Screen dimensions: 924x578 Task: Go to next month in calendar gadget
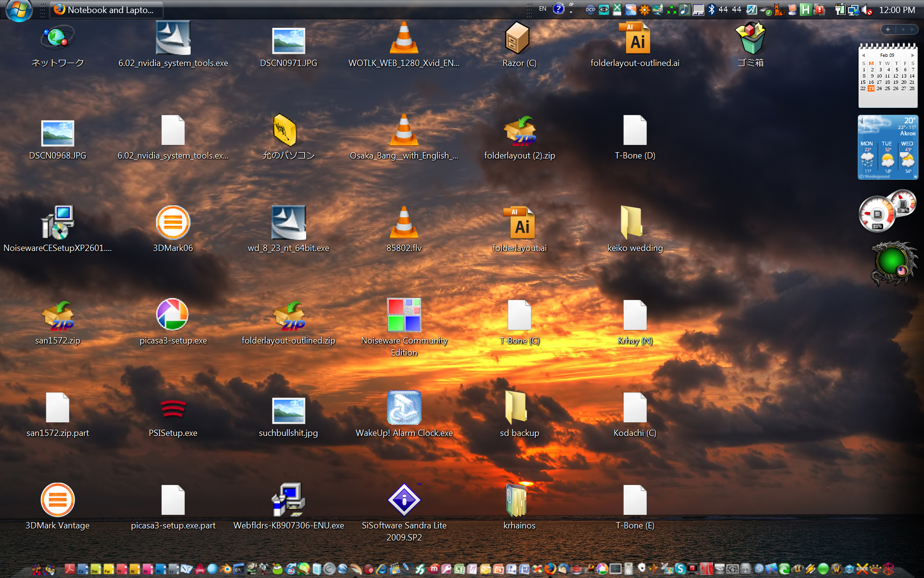912,55
